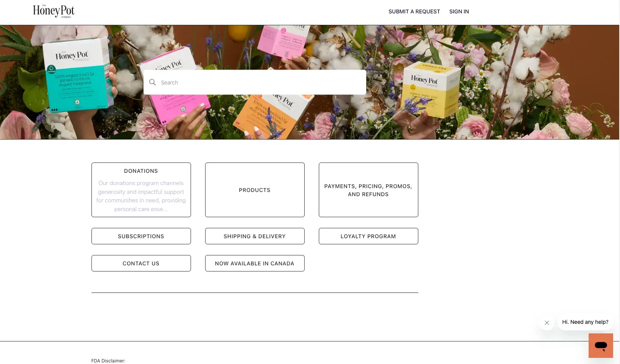View Payments, Pricing, Promos, and Refunds

pyautogui.click(x=368, y=190)
